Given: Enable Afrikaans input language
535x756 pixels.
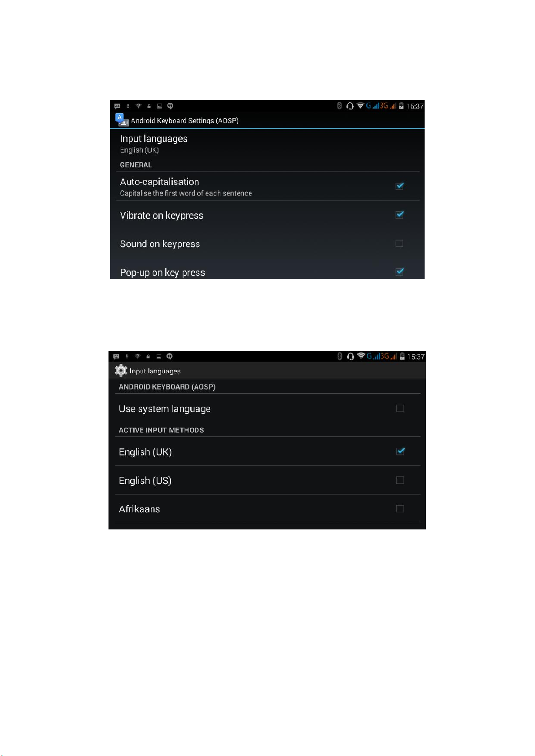Looking at the screenshot, I should click(x=400, y=509).
